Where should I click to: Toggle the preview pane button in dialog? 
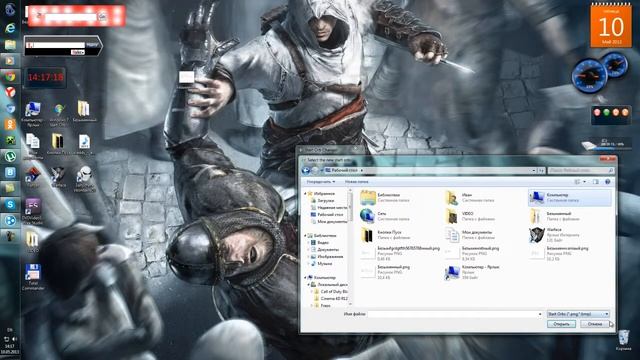click(x=596, y=182)
